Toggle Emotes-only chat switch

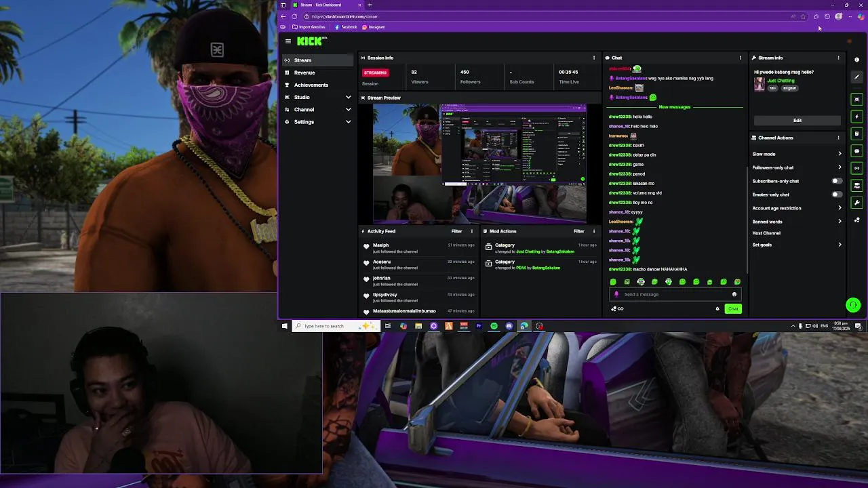click(x=837, y=195)
